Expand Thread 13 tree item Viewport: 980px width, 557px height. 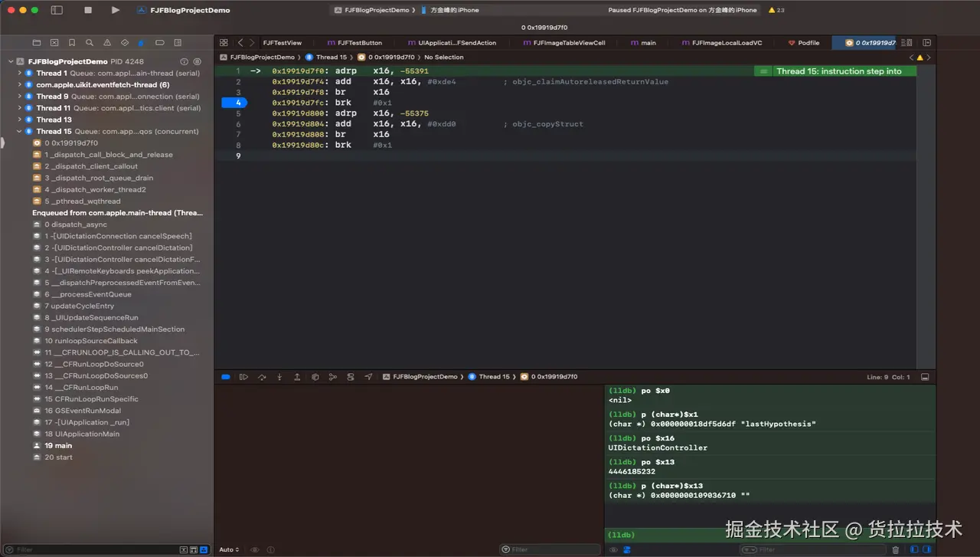(x=20, y=120)
